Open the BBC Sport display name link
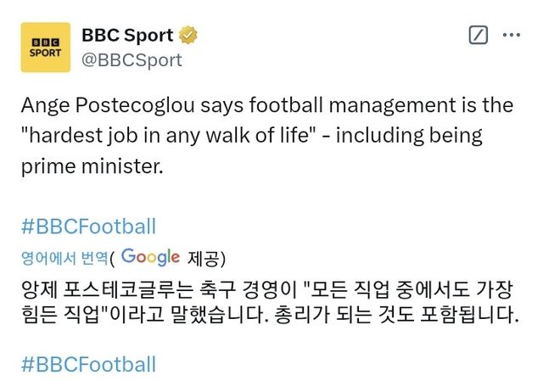 (127, 36)
